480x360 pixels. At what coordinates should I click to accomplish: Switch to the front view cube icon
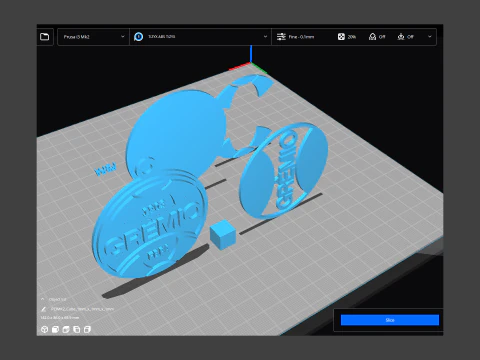(55, 329)
